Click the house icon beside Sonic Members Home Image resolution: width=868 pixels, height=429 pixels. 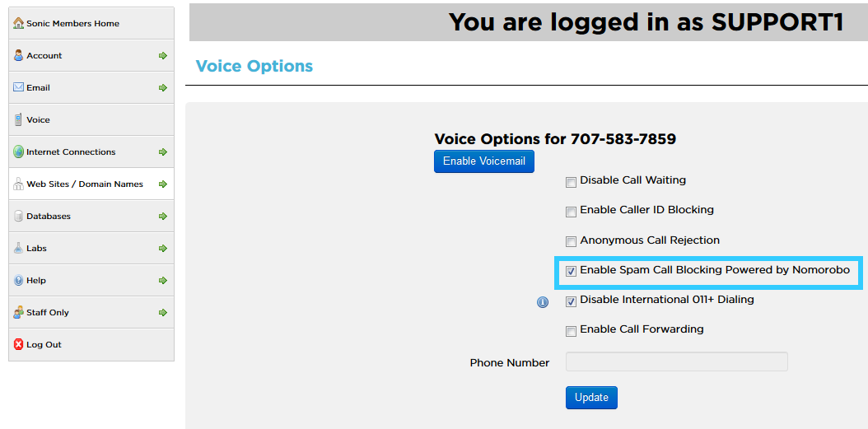tap(18, 23)
